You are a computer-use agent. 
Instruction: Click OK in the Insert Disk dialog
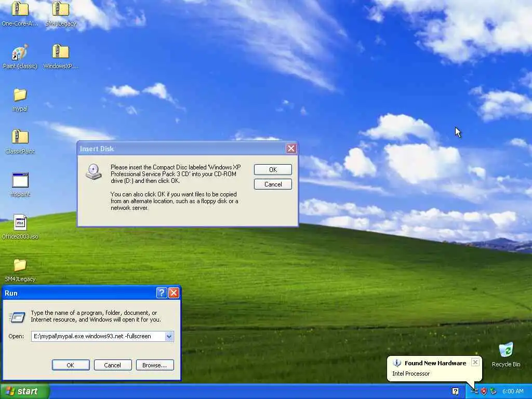click(x=273, y=170)
